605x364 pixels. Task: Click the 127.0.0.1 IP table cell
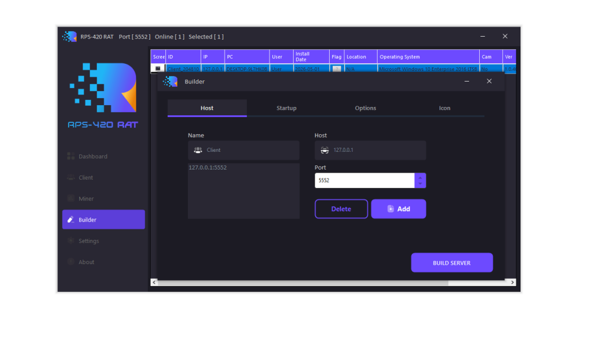tap(213, 69)
